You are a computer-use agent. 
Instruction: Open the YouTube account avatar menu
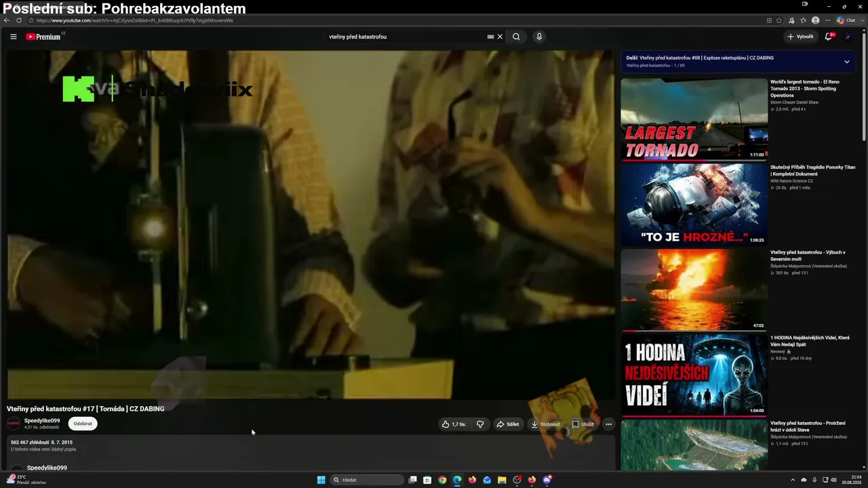coord(848,37)
